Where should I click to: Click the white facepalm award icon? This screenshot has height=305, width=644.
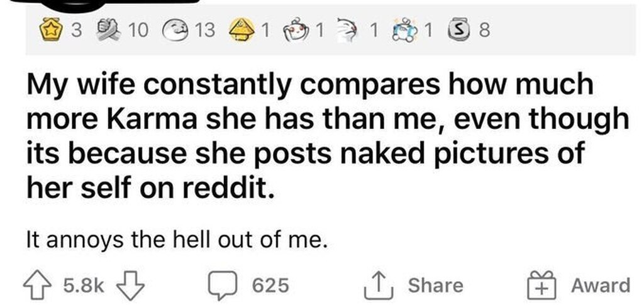coord(352,28)
